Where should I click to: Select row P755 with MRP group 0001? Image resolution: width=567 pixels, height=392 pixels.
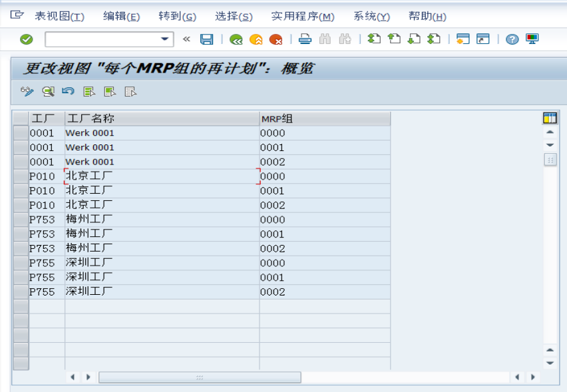coord(21,278)
